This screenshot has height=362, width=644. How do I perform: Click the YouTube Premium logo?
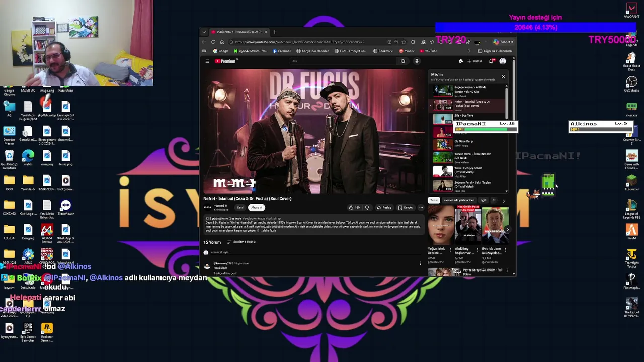point(225,61)
